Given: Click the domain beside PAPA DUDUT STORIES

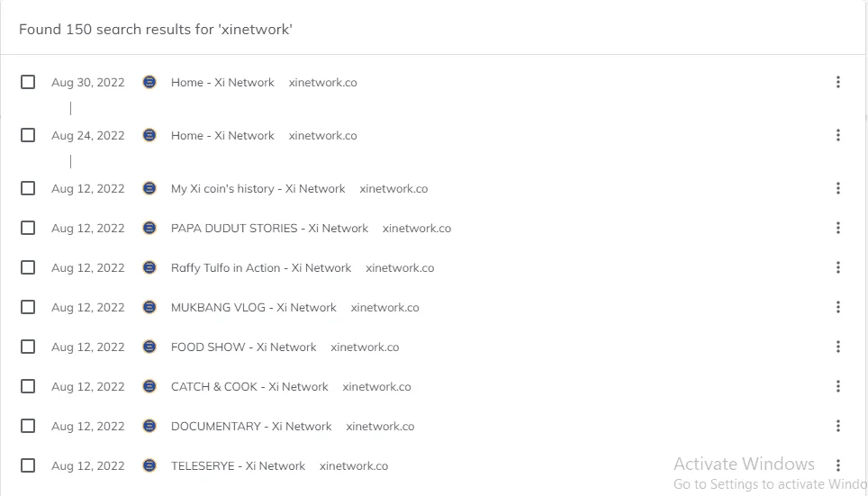Looking at the screenshot, I should [x=417, y=228].
